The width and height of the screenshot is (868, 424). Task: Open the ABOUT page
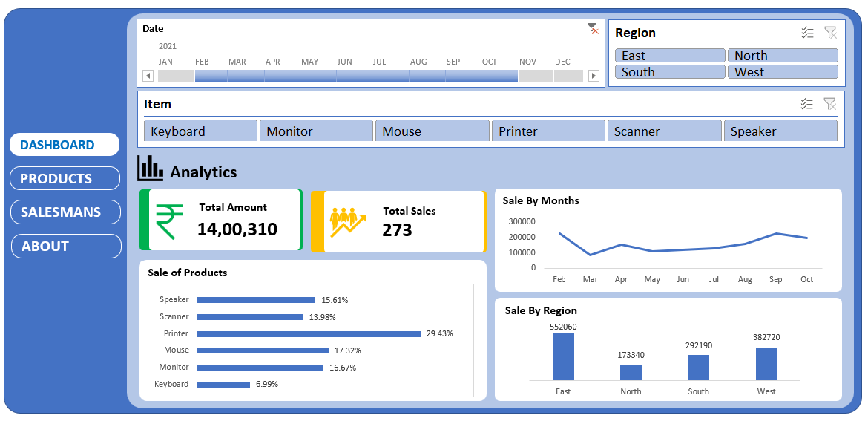click(x=65, y=246)
